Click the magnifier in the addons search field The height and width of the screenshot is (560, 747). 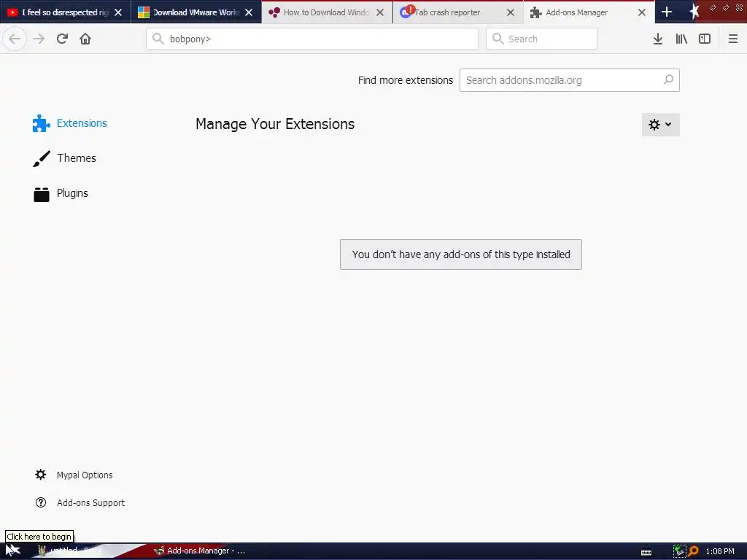pyautogui.click(x=668, y=79)
